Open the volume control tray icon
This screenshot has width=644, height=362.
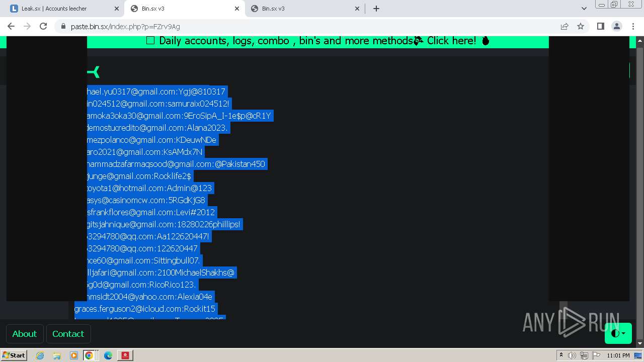pyautogui.click(x=572, y=355)
